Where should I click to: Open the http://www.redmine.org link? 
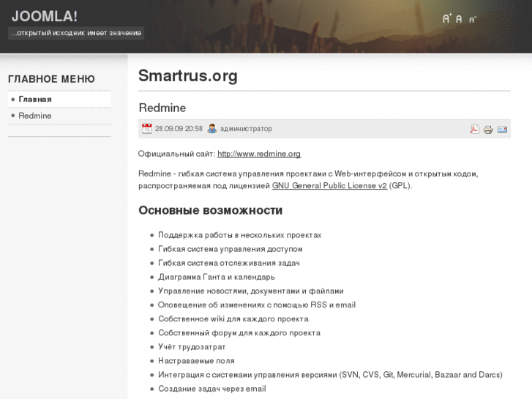click(x=259, y=154)
